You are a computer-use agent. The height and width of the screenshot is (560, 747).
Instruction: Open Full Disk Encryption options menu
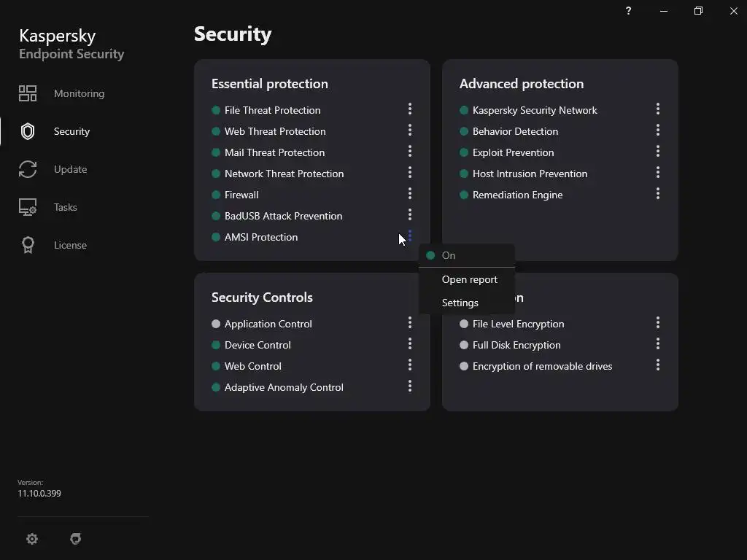click(658, 344)
